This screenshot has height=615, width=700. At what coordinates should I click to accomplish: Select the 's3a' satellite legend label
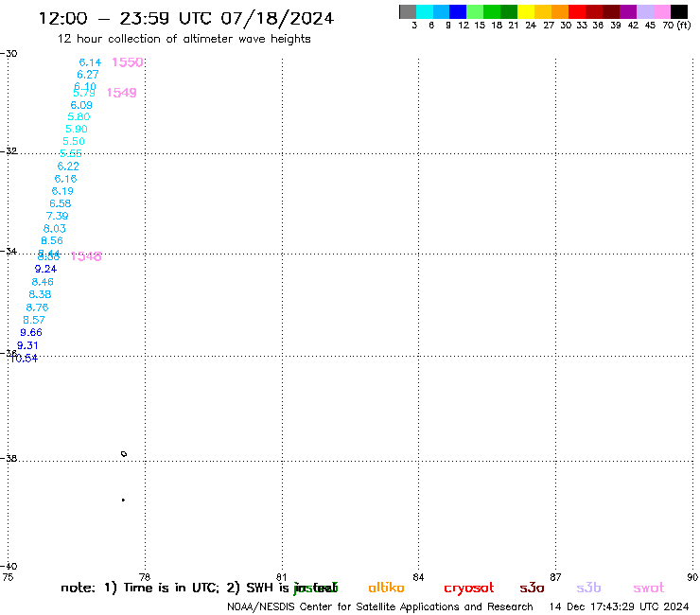click(x=532, y=588)
